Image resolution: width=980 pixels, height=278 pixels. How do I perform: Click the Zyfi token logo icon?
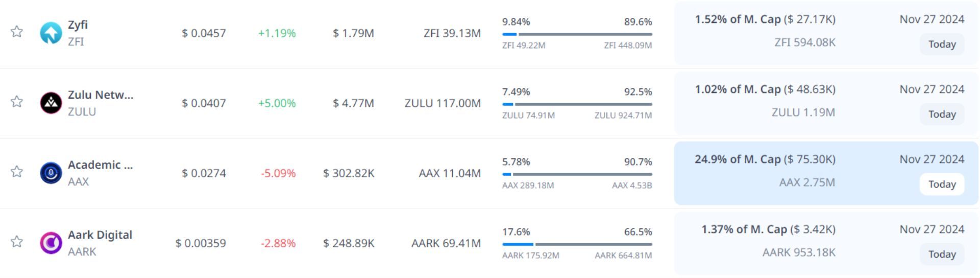click(51, 33)
